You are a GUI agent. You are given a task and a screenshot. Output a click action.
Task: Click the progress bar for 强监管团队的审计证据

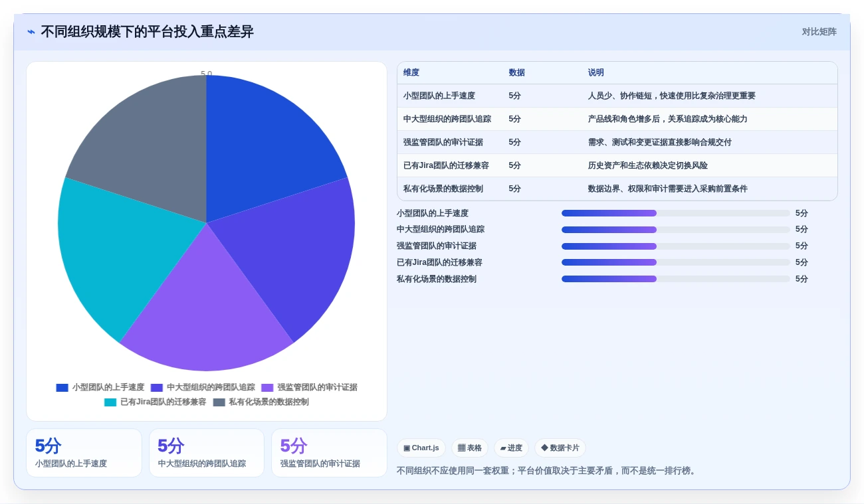[x=676, y=246]
